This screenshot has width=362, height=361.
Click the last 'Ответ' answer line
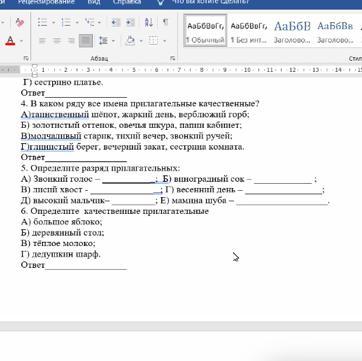click(74, 265)
